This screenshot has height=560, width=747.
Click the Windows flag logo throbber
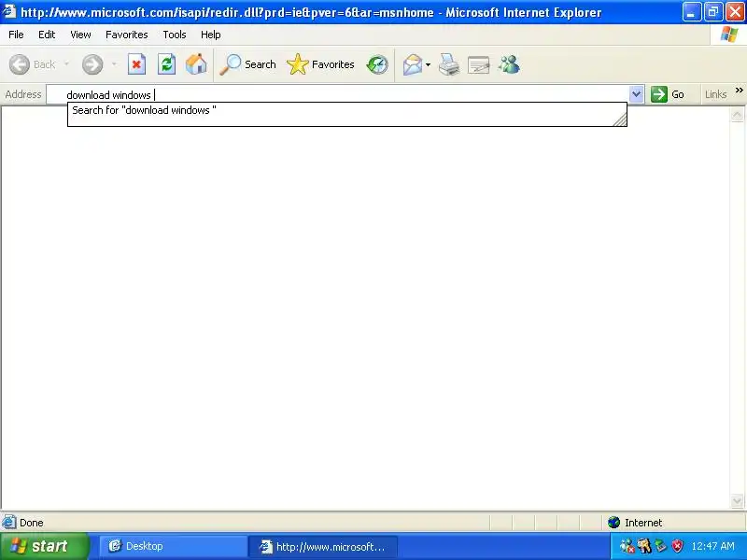point(729,35)
